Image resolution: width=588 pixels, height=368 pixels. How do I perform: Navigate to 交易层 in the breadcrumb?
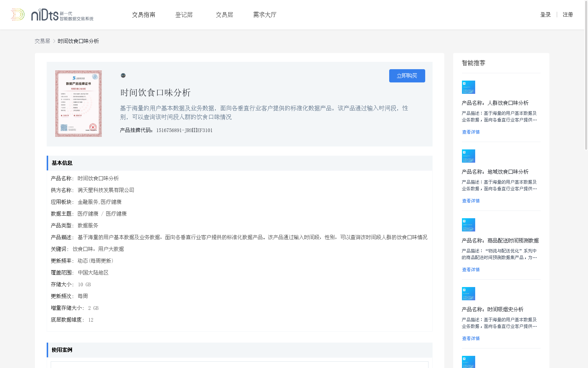pyautogui.click(x=42, y=41)
